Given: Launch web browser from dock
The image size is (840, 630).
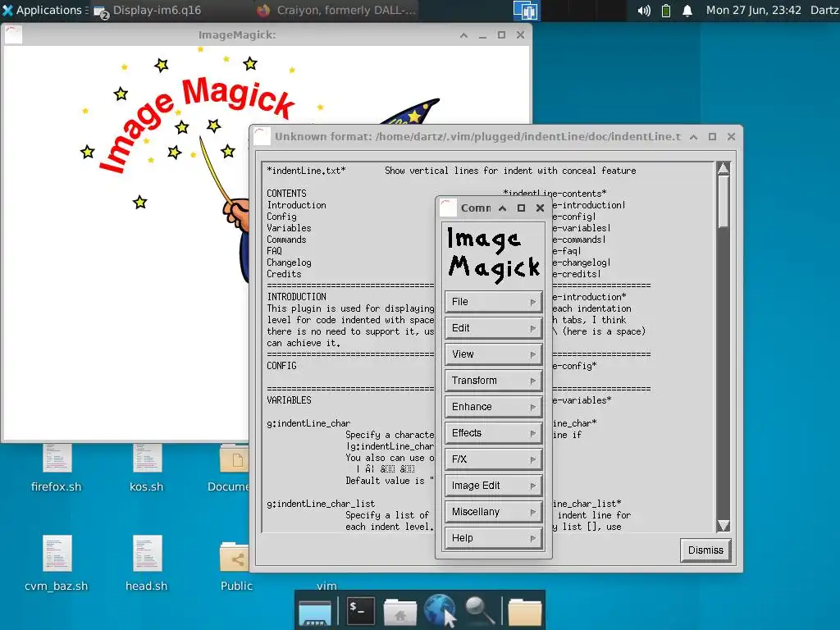Looking at the screenshot, I should (x=440, y=609).
